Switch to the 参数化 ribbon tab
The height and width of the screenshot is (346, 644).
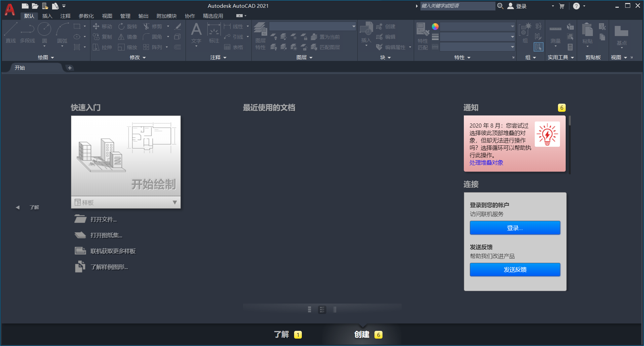pyautogui.click(x=86, y=16)
